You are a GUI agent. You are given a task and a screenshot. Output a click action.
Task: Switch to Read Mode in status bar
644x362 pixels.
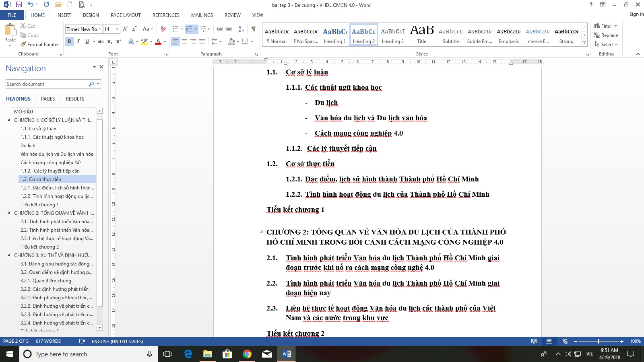click(x=534, y=341)
